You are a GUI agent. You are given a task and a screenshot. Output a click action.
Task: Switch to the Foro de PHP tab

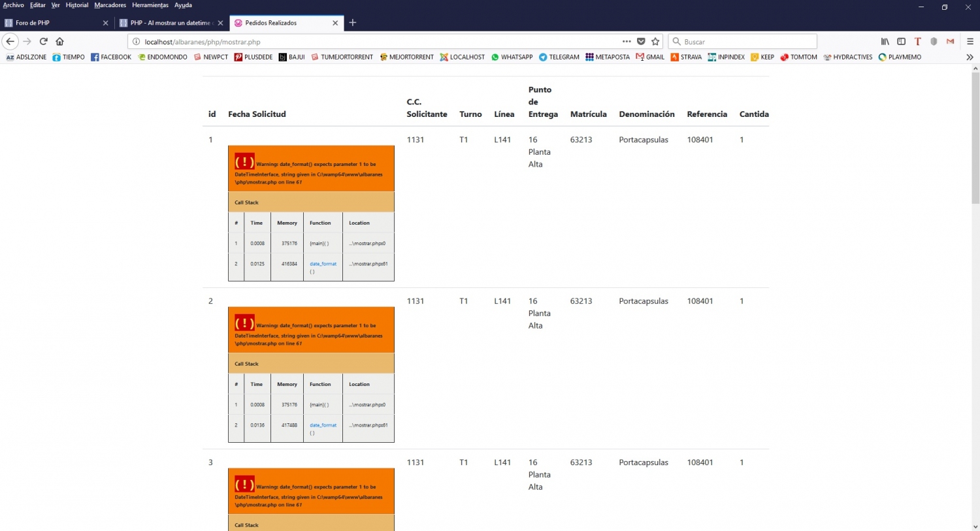57,23
